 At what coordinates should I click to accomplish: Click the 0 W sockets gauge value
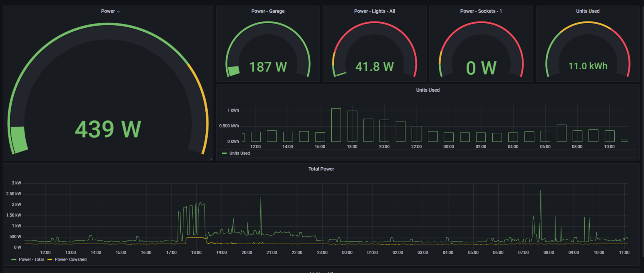point(481,68)
